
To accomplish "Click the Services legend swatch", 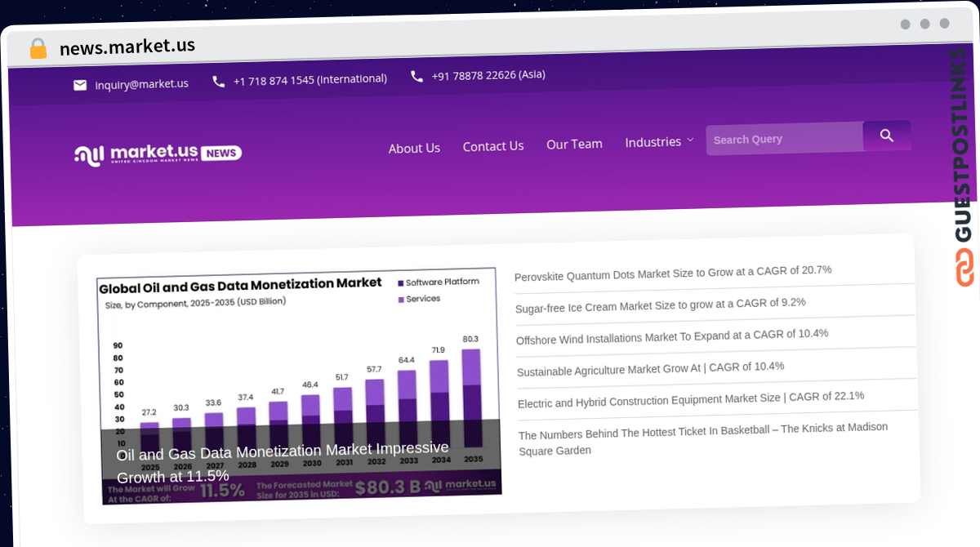I will (401, 300).
